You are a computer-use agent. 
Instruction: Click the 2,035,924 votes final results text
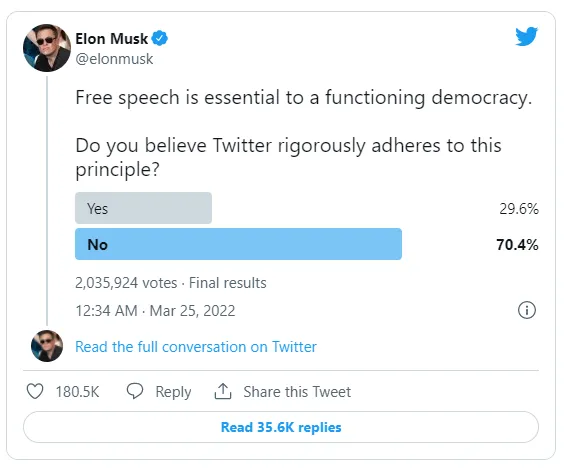click(171, 283)
